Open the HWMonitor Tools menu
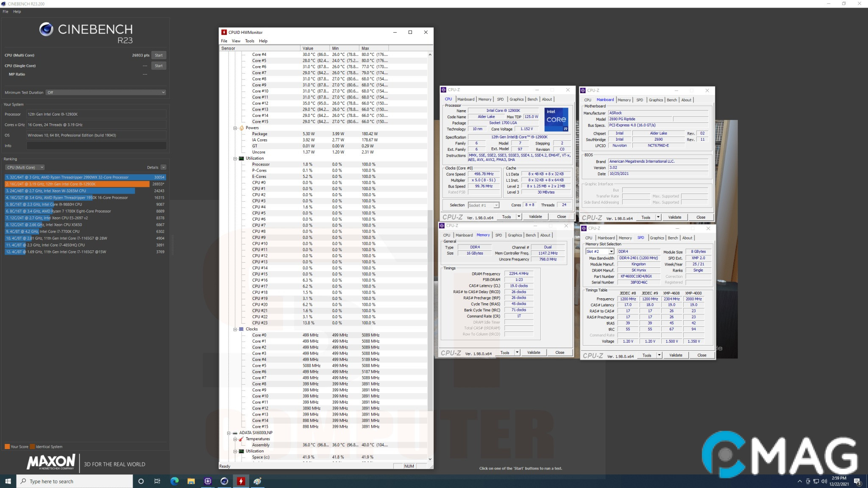 (249, 41)
